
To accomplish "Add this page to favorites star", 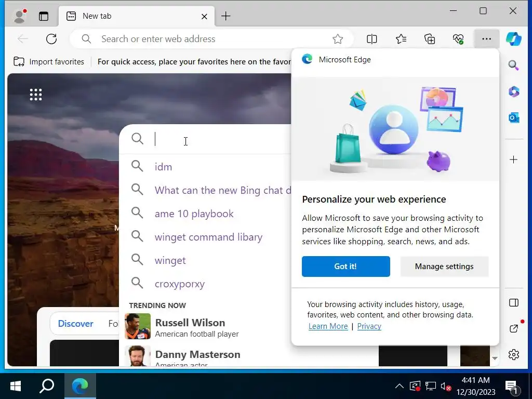I will 338,39.
